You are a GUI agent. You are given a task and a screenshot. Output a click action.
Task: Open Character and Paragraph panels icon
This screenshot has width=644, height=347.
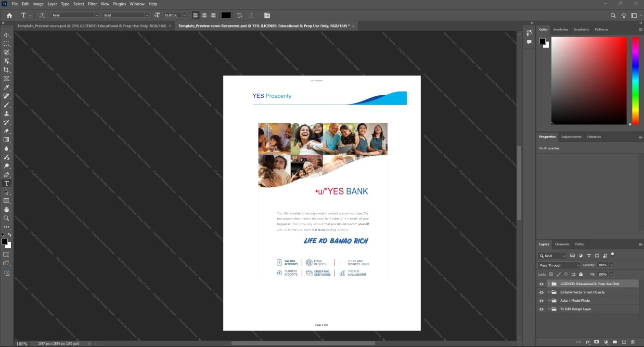click(x=267, y=15)
